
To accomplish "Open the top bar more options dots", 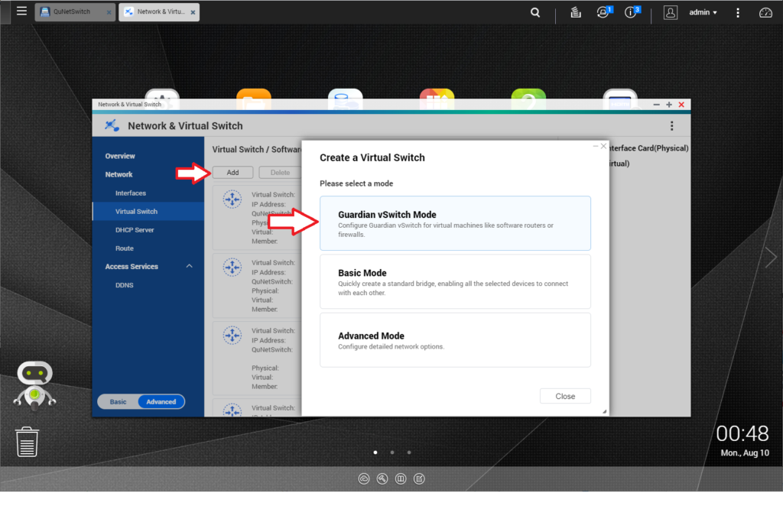I will tap(738, 12).
